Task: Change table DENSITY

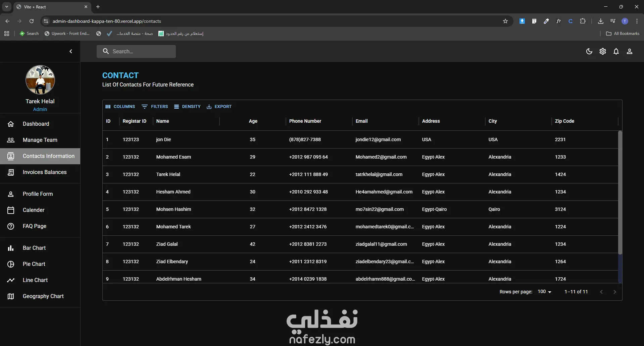Action: point(187,107)
